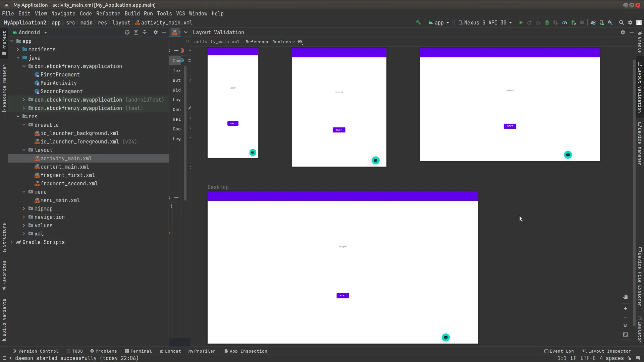
Task: Toggle the Favorites side panel
Action: (4, 275)
